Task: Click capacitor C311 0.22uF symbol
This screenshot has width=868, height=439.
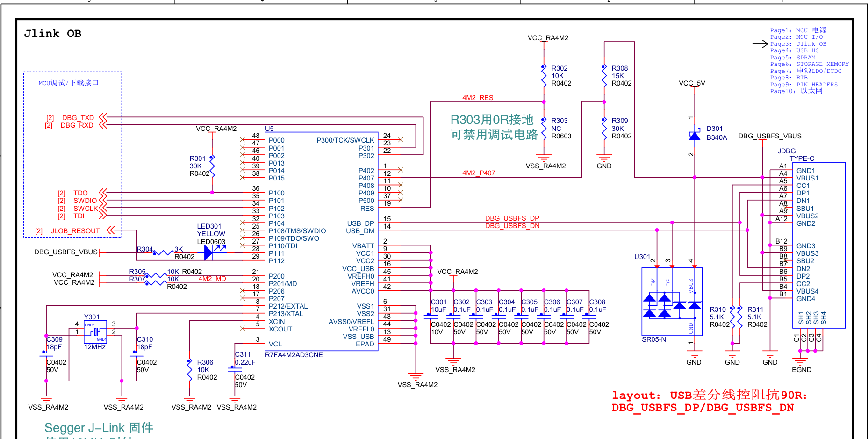Action: [x=235, y=369]
